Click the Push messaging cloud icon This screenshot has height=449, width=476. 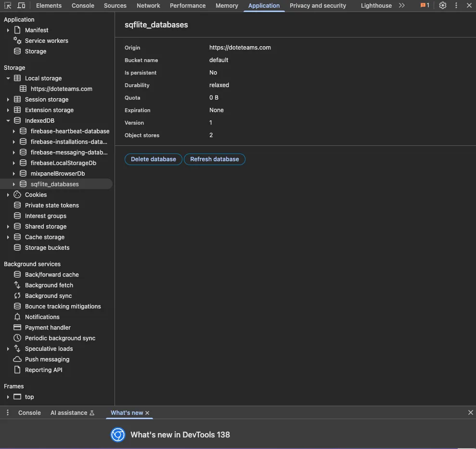[x=17, y=359]
